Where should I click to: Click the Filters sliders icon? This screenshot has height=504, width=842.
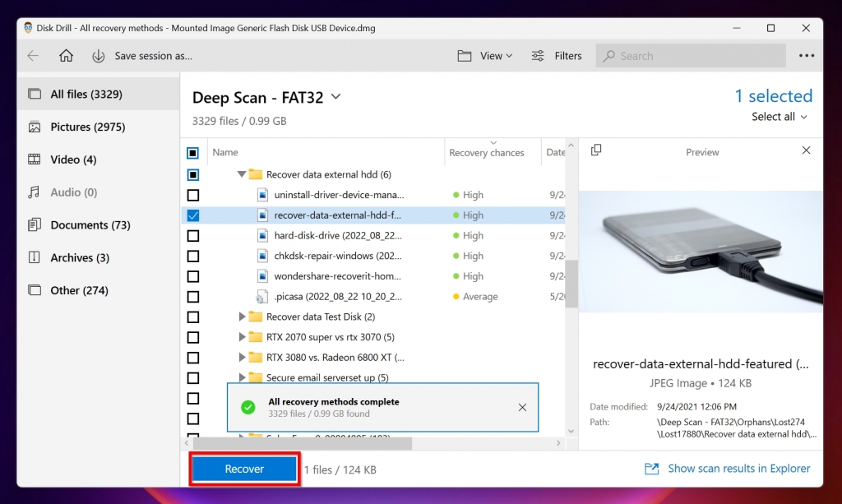point(538,56)
